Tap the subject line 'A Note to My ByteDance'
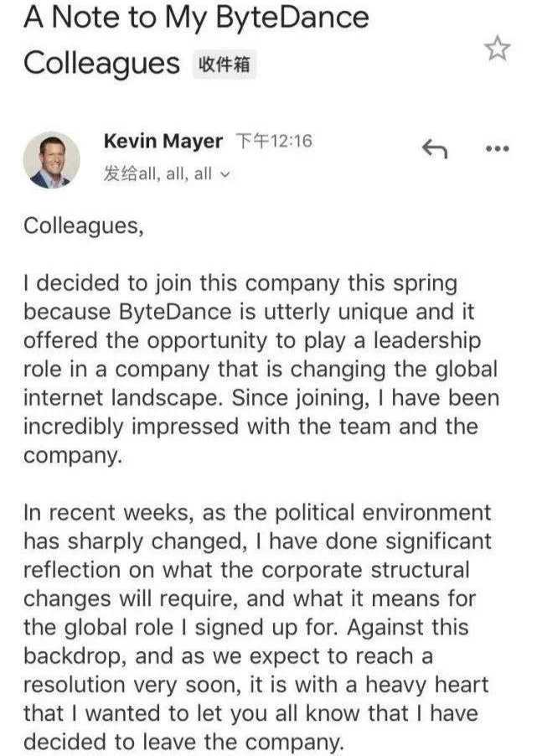The height and width of the screenshot is (756, 537). [x=197, y=19]
